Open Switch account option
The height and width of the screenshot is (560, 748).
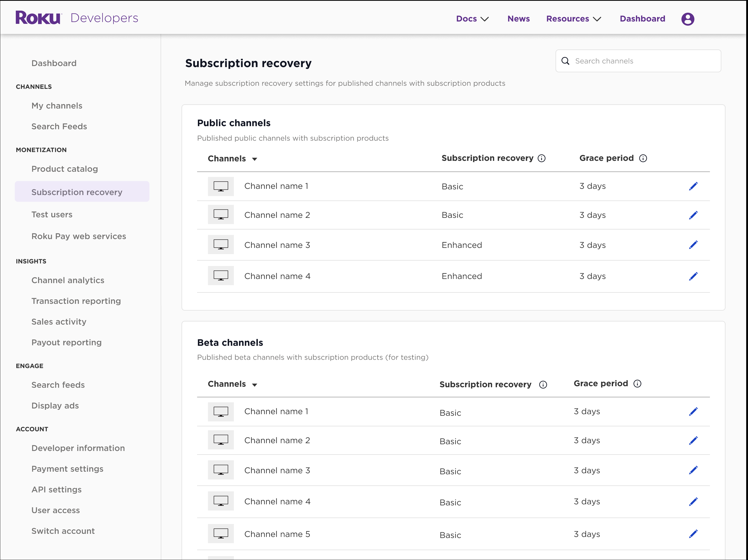(63, 531)
